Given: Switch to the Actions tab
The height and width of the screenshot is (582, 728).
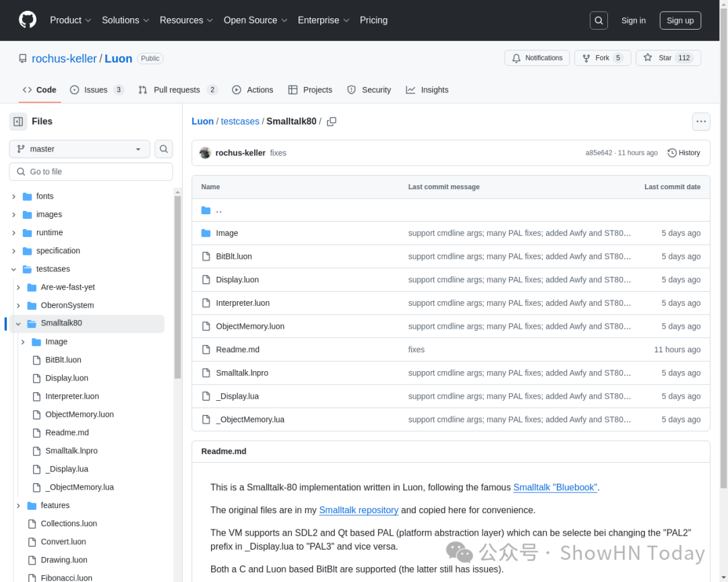Looking at the screenshot, I should [x=253, y=90].
